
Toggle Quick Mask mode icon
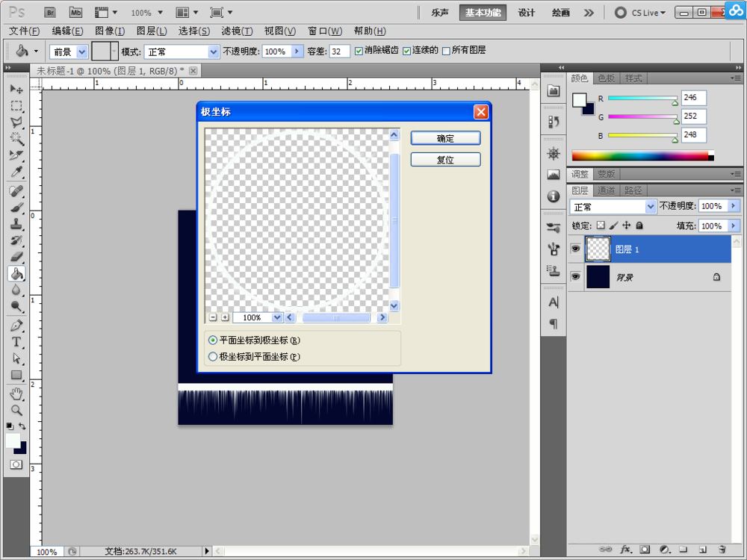[16, 464]
